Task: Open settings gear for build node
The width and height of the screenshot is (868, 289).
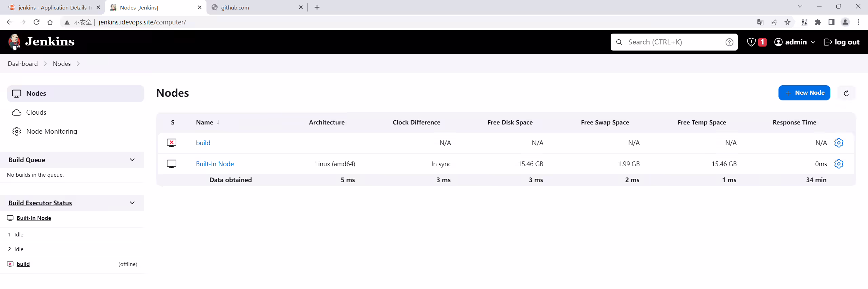Action: point(839,143)
